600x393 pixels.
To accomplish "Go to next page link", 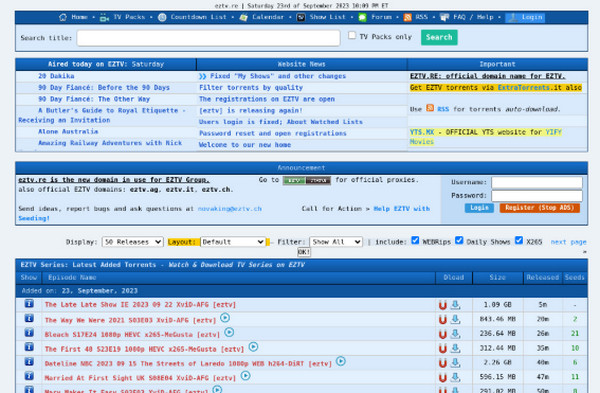I will coord(568,242).
